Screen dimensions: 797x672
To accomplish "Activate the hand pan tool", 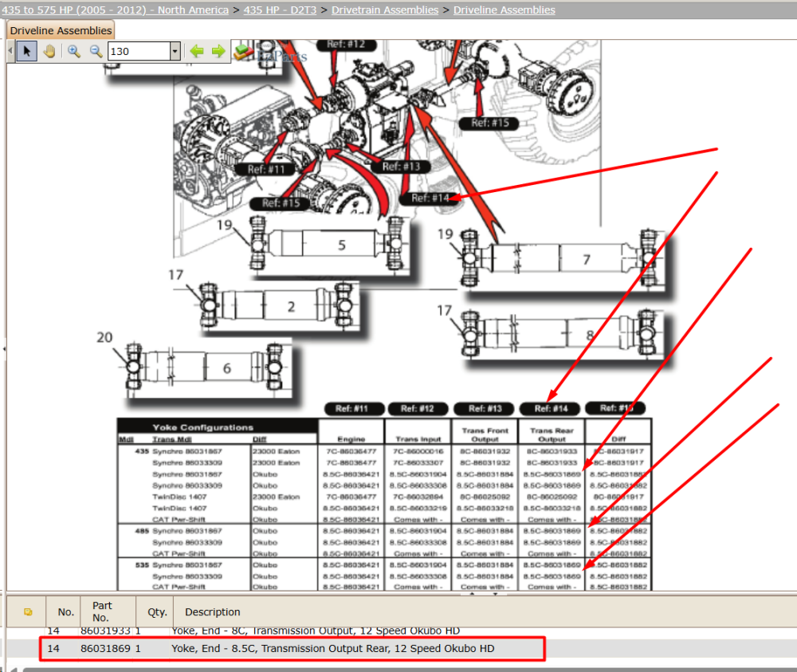I will tap(49, 51).
